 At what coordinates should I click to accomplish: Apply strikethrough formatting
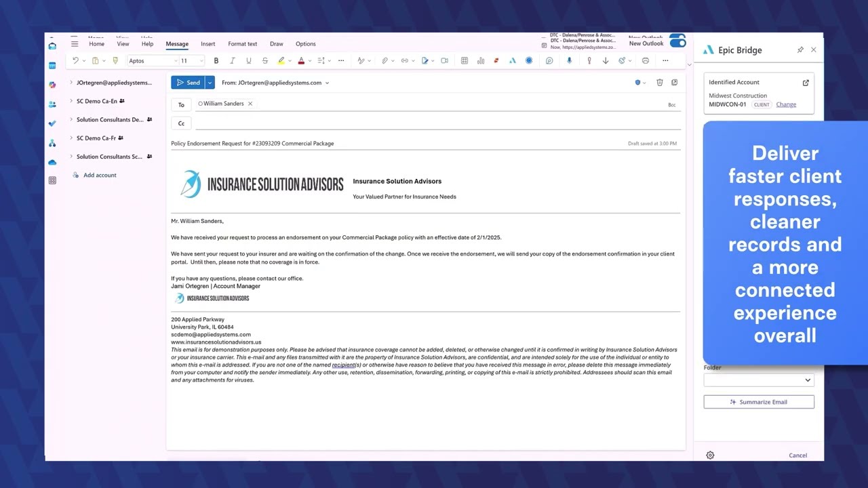pos(264,61)
